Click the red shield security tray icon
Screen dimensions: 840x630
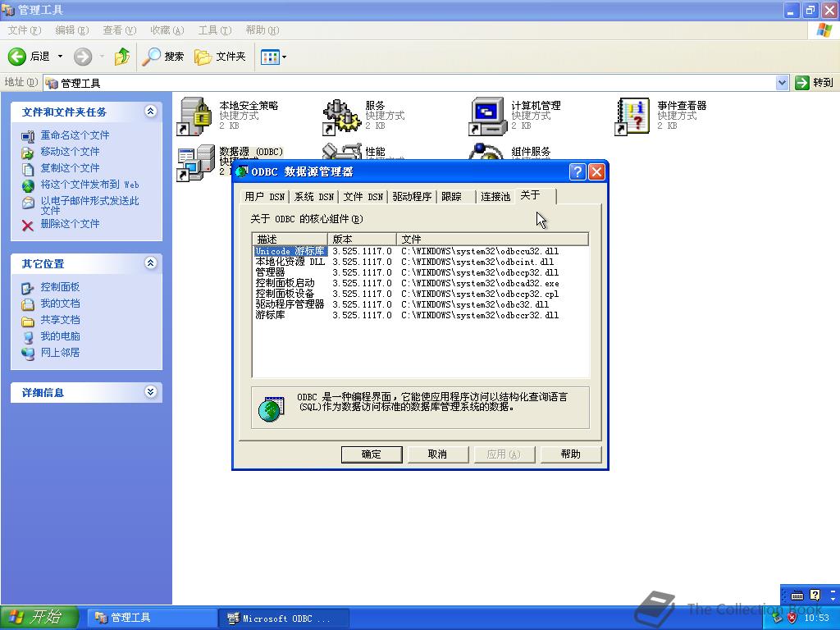[x=792, y=619]
